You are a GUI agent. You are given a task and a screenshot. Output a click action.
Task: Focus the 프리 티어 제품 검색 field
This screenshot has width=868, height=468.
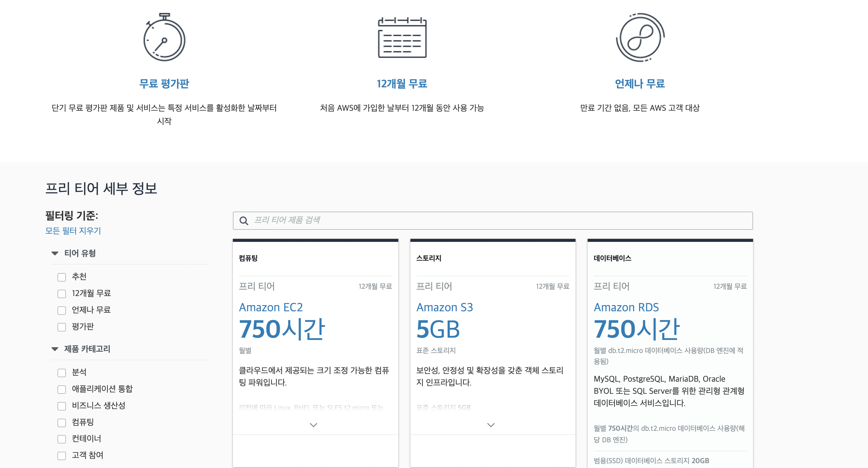[x=499, y=220]
